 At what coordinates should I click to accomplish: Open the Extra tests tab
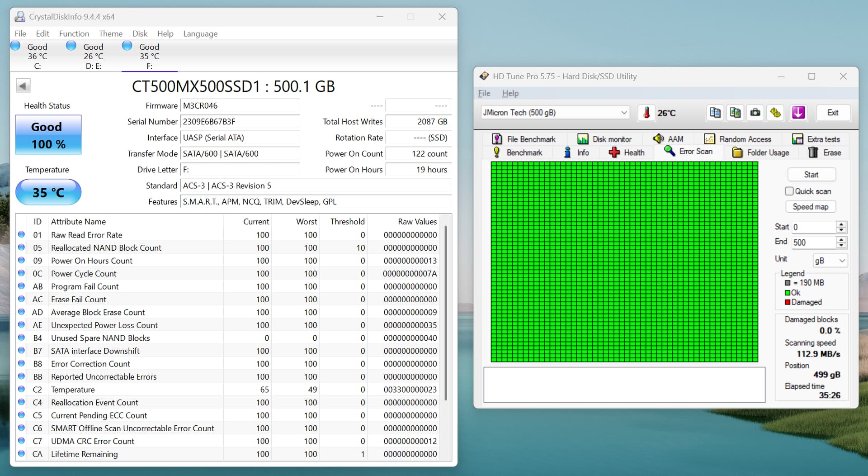(816, 139)
